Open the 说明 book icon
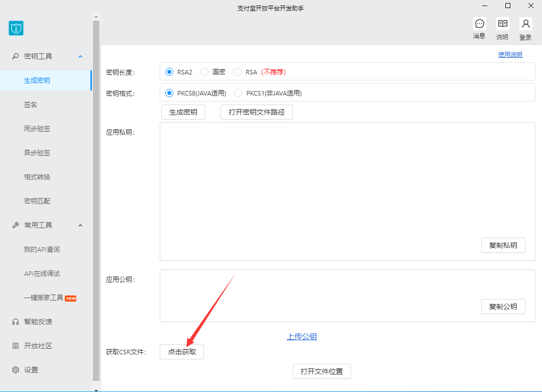The width and height of the screenshot is (542, 392). pos(503,24)
